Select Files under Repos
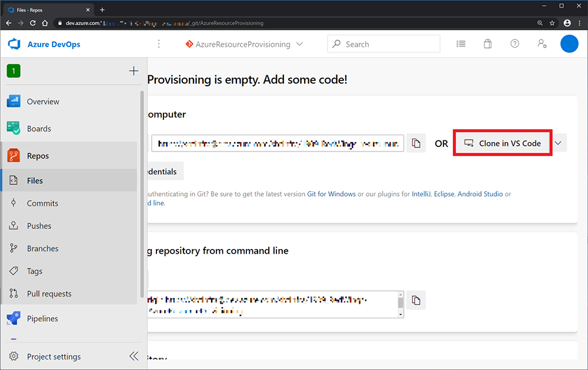This screenshot has width=588, height=370. [71, 180]
